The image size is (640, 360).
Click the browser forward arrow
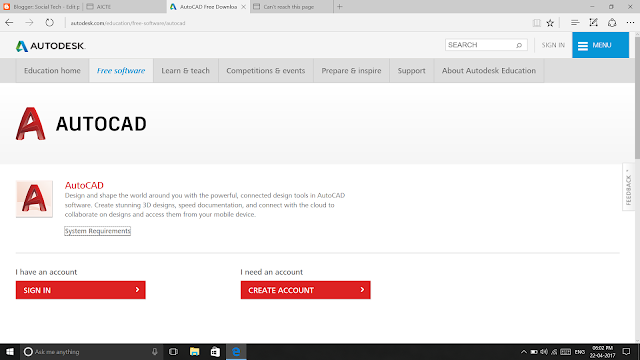point(29,23)
